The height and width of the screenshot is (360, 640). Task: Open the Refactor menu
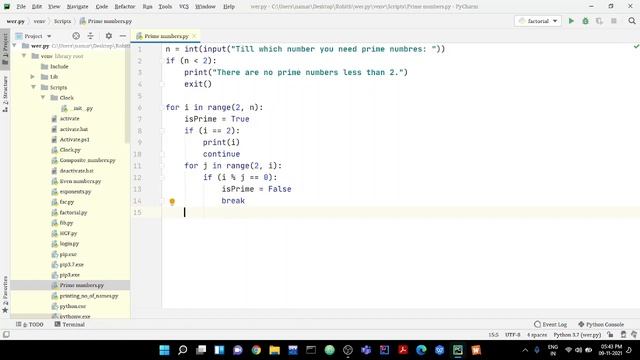pyautogui.click(x=124, y=7)
